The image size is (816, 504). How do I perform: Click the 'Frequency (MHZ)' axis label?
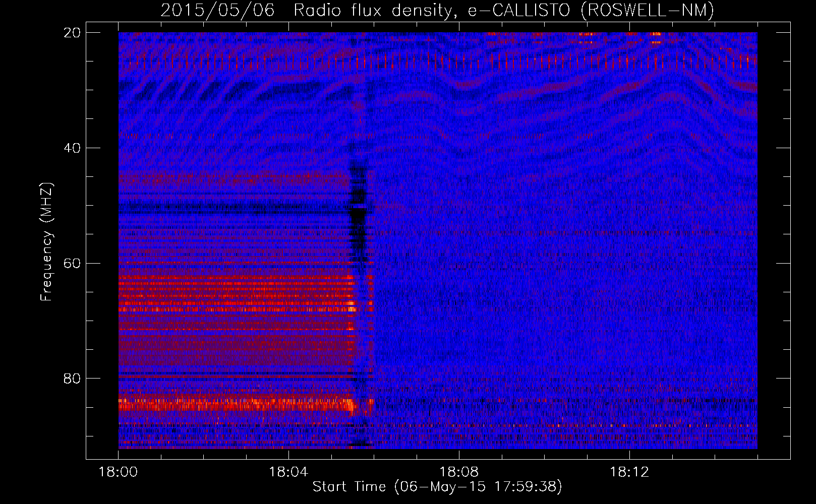[46, 242]
